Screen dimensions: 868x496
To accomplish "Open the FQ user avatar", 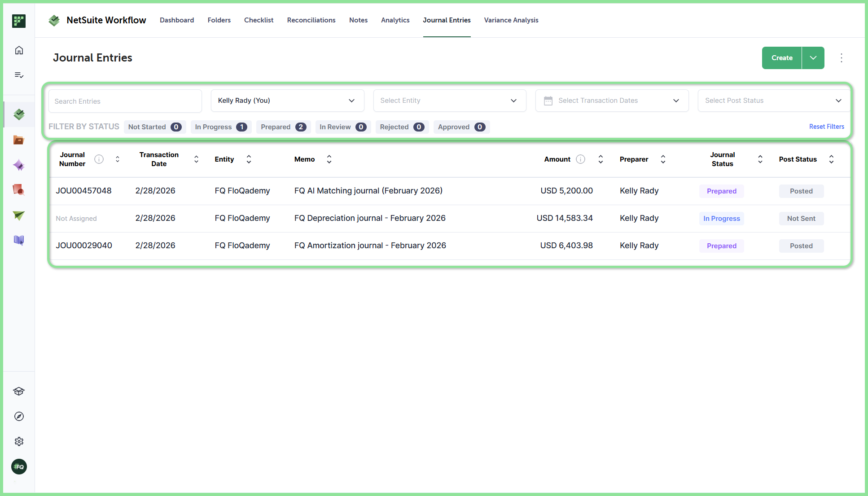I will pos(19,467).
